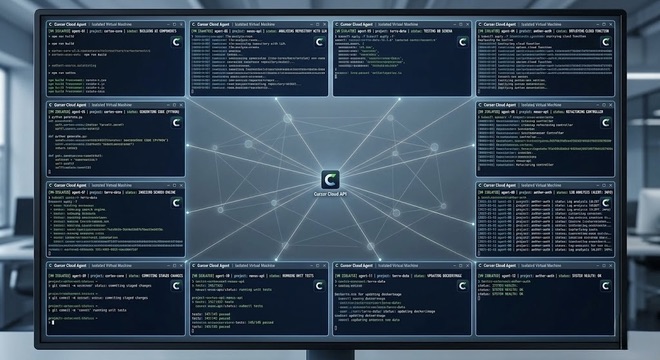Click the title-bar Cursor logo of the log analysis window
This screenshot has height=360, width=660.
click(x=480, y=185)
